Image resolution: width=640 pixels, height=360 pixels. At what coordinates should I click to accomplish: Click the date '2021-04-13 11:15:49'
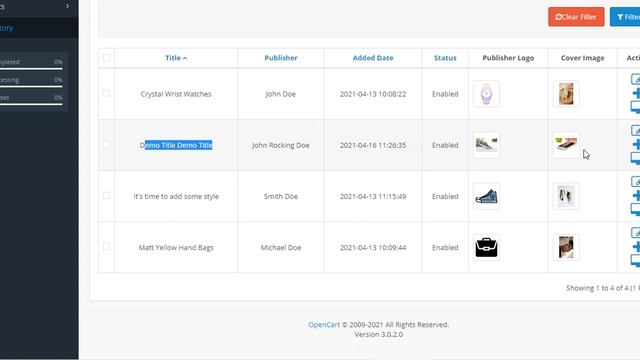tap(373, 196)
